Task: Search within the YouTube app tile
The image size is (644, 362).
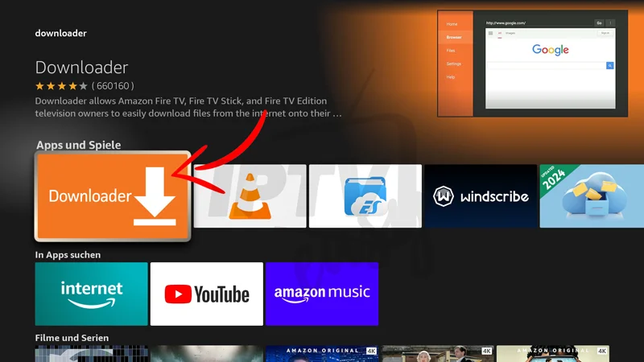Action: tap(207, 294)
